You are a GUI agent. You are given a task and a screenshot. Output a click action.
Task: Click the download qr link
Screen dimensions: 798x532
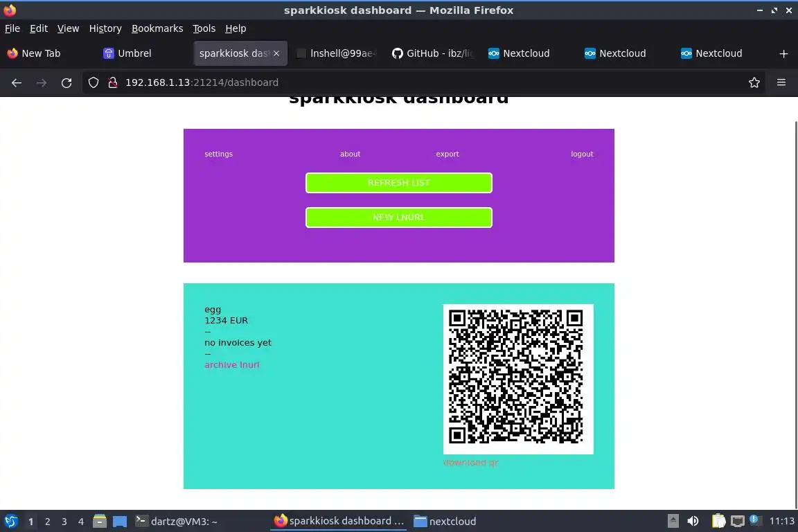click(x=471, y=462)
